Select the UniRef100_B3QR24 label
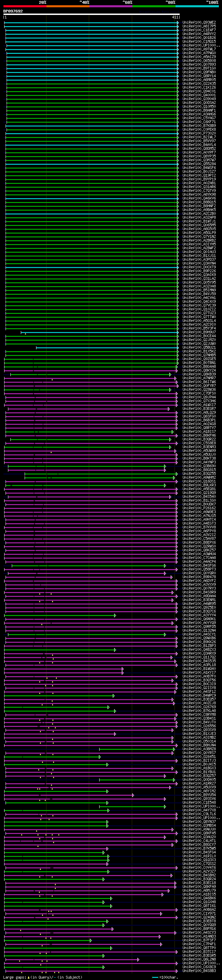222x980 pixels. (199, 879)
